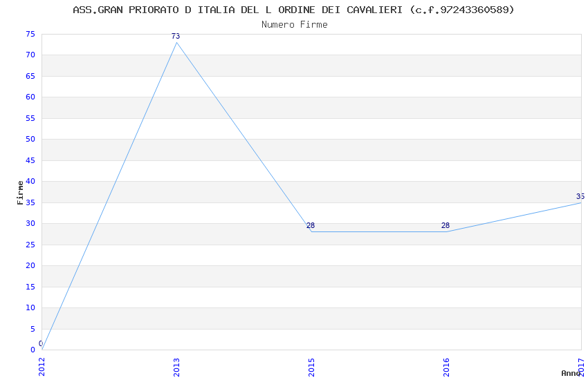The height and width of the screenshot is (380, 588).
Task: Click the y-axis tick label 40
Action: (30, 181)
